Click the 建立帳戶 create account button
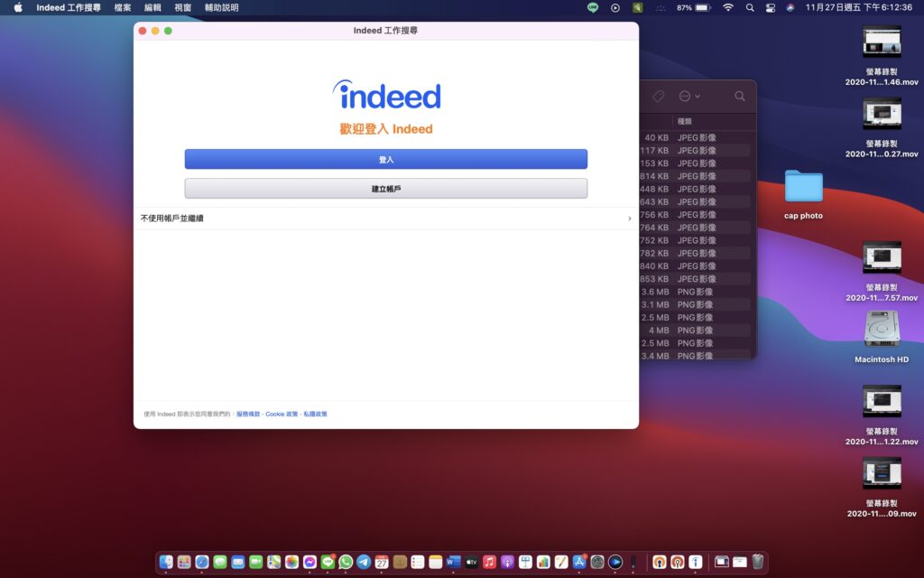Image resolution: width=924 pixels, height=578 pixels. 386,189
